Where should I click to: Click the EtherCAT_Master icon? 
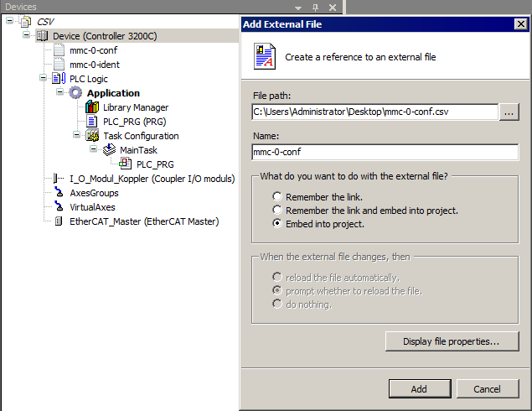pos(59,221)
